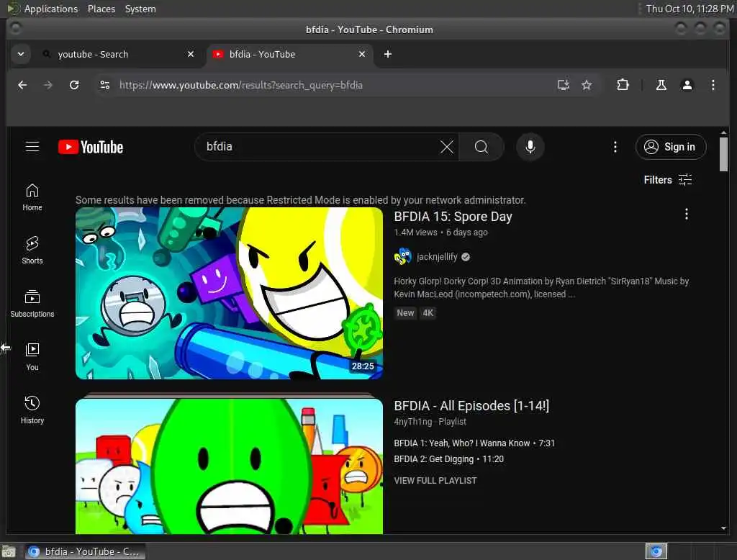
Task: Open Chrome Labs flask icon
Action: (x=661, y=85)
